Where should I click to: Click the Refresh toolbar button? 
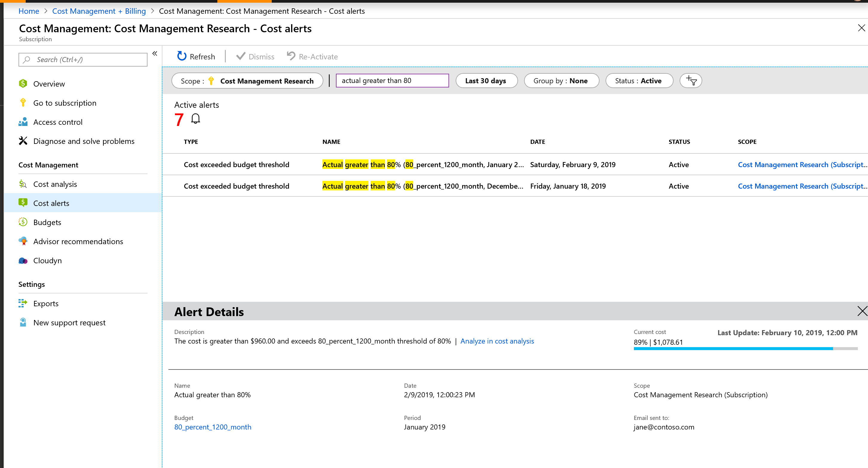coord(196,56)
